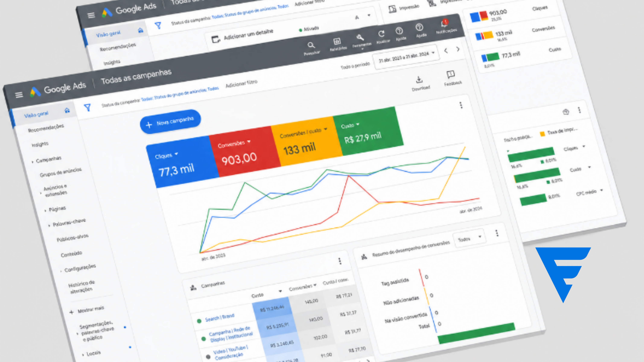Select Recomendações in back window sidebar
The width and height of the screenshot is (644, 362).
tap(118, 47)
